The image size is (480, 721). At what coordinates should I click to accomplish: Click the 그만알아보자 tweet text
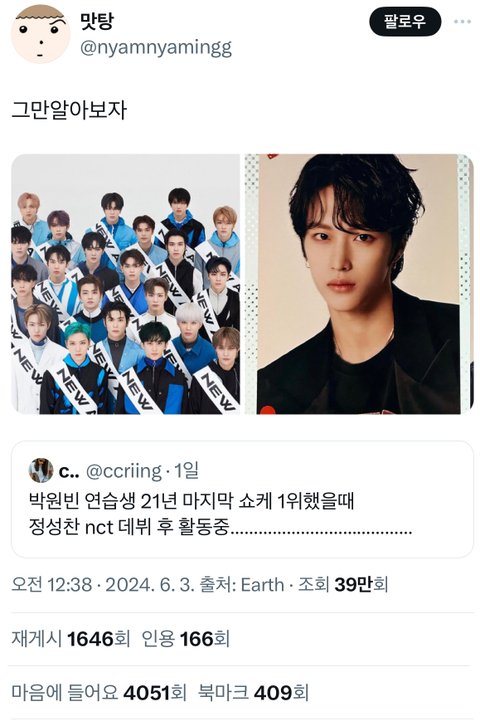coord(69,110)
